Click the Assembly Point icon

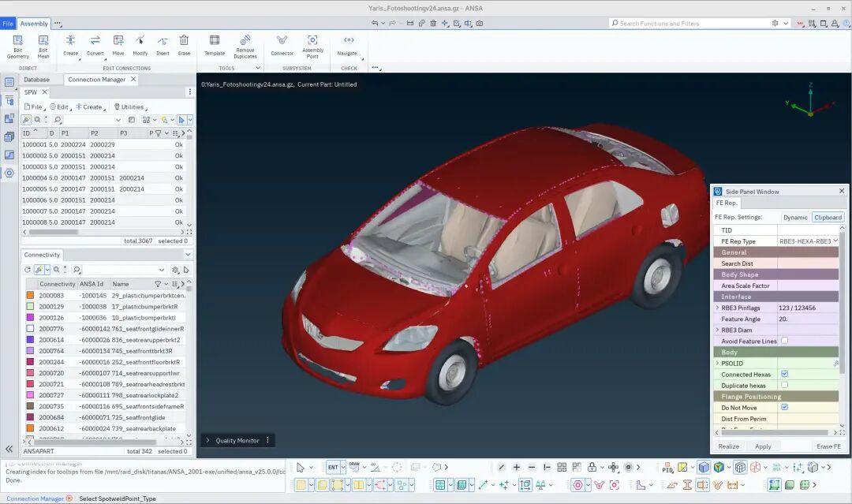(x=312, y=41)
